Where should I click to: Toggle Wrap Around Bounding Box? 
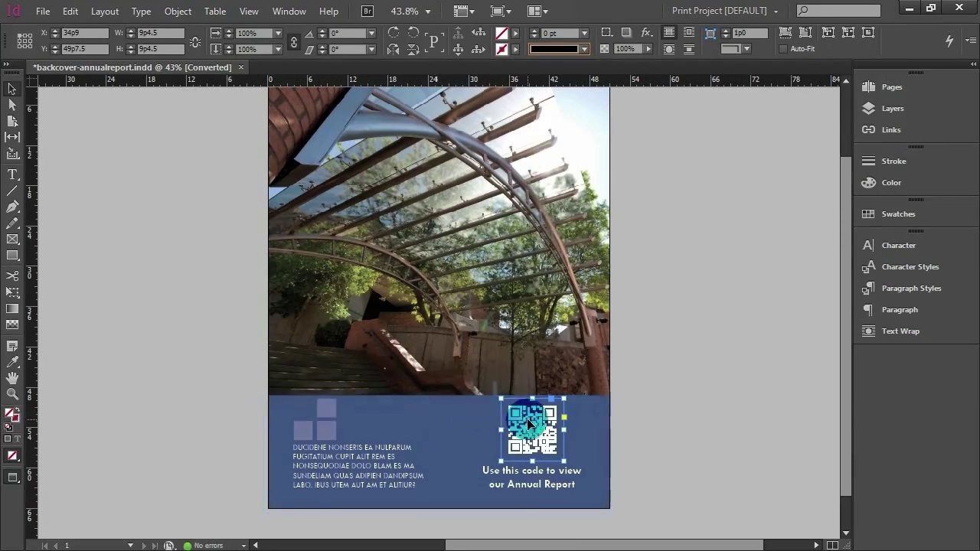(689, 33)
